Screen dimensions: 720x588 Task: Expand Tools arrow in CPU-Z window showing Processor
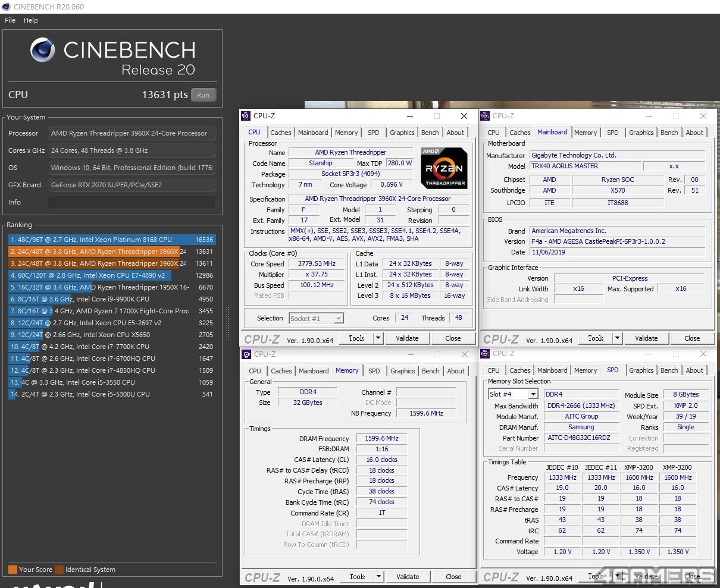tap(378, 338)
